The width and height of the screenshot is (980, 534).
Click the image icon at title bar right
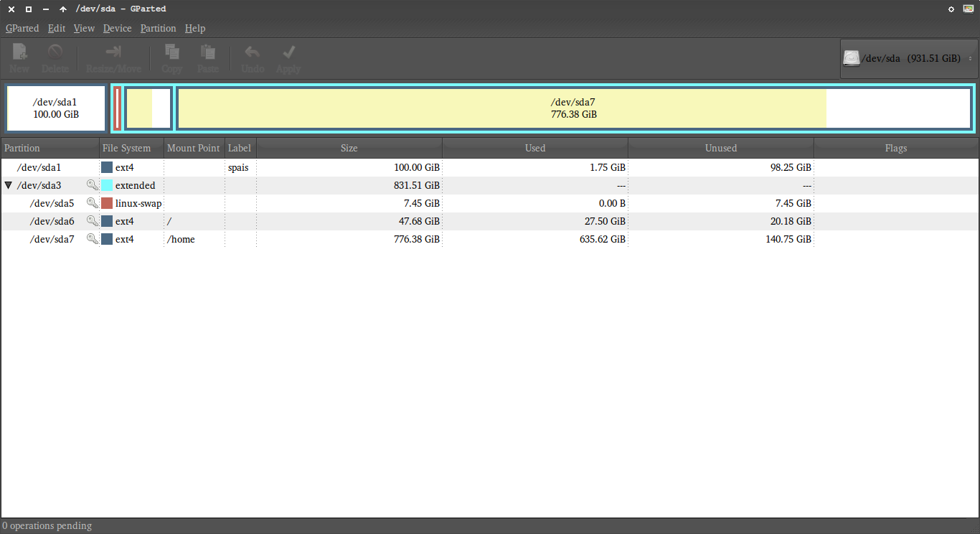pyautogui.click(x=969, y=9)
